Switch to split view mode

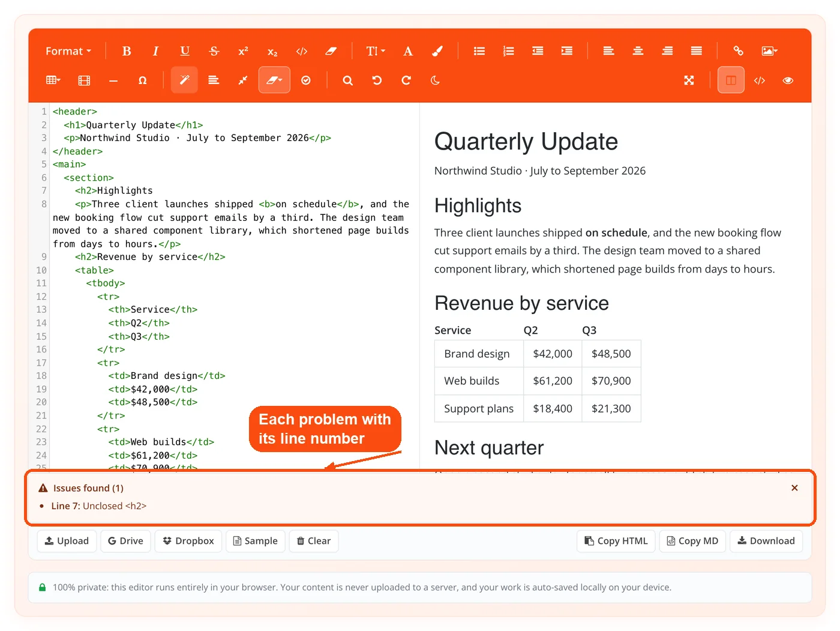click(731, 80)
